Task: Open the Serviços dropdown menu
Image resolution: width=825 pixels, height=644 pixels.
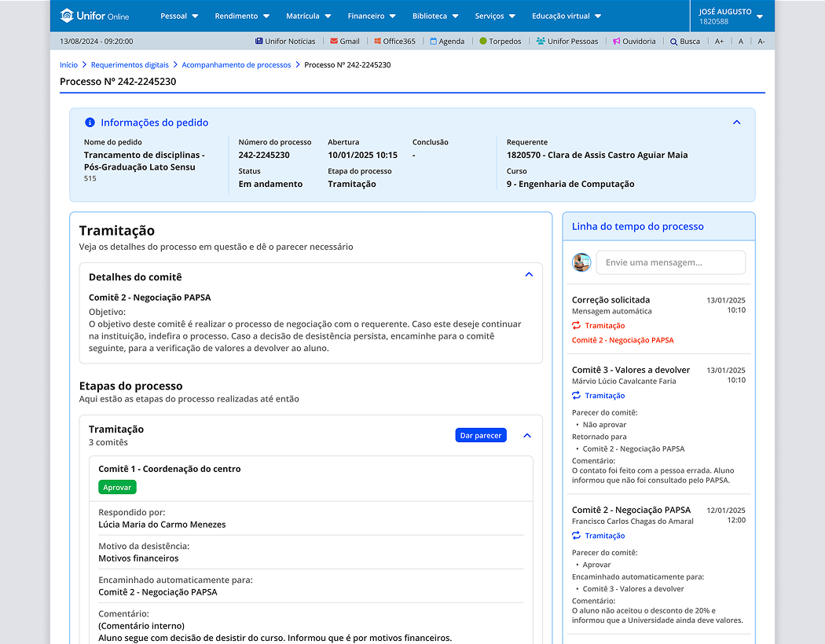Action: click(495, 16)
